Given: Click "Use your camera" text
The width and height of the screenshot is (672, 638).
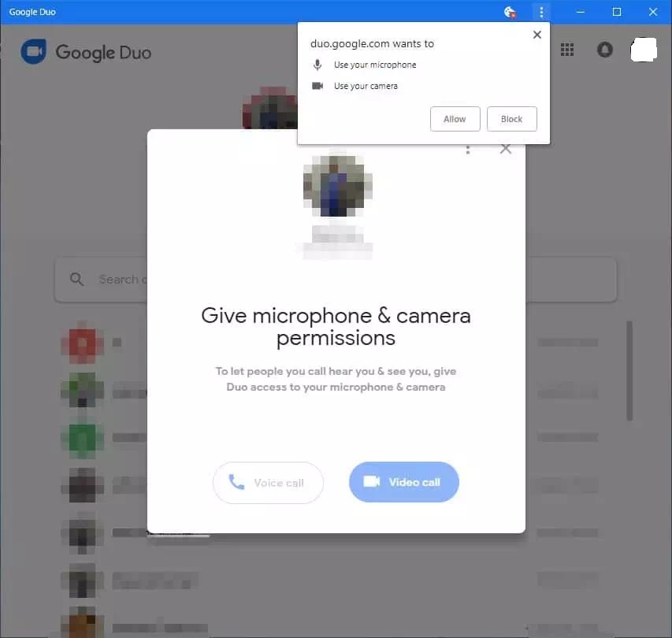Looking at the screenshot, I should [x=366, y=86].
